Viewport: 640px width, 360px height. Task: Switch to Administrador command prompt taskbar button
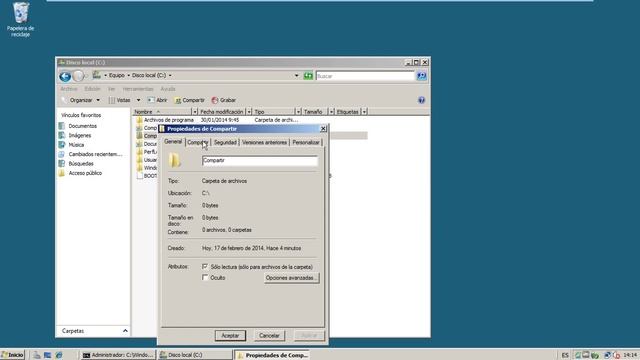118,355
